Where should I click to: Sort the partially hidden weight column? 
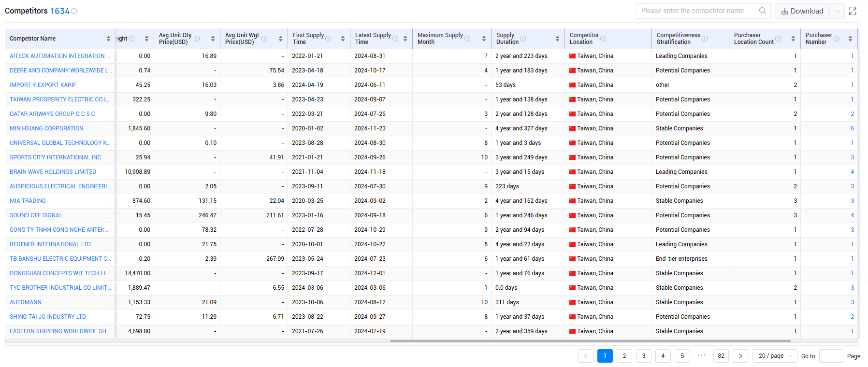tap(146, 39)
